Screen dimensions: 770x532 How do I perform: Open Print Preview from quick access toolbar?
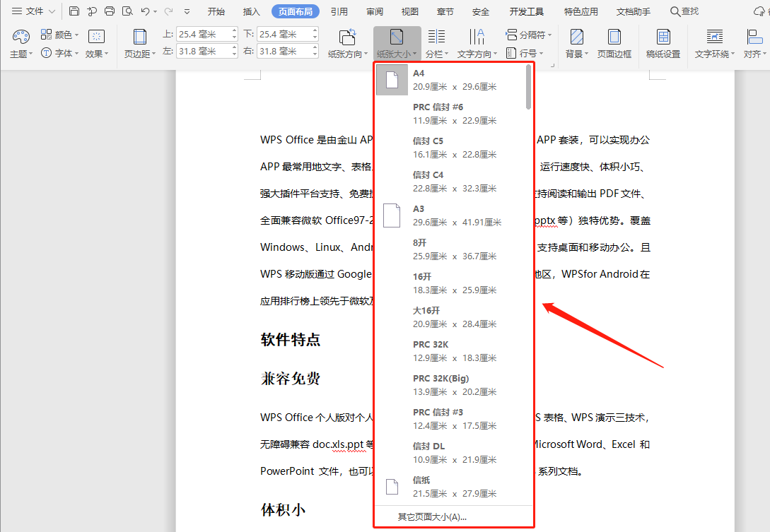127,11
